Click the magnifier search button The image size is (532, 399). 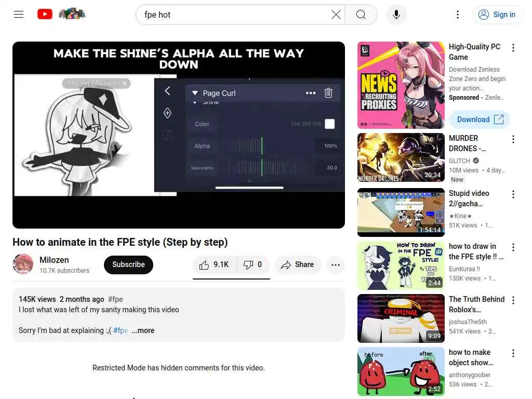361,15
